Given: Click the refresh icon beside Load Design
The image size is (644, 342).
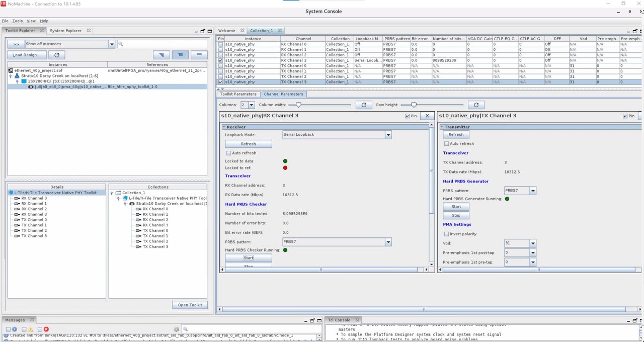Looking at the screenshot, I should tap(57, 55).
